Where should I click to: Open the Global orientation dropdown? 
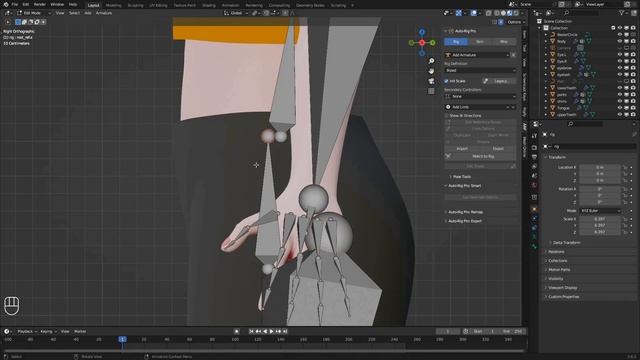236,13
